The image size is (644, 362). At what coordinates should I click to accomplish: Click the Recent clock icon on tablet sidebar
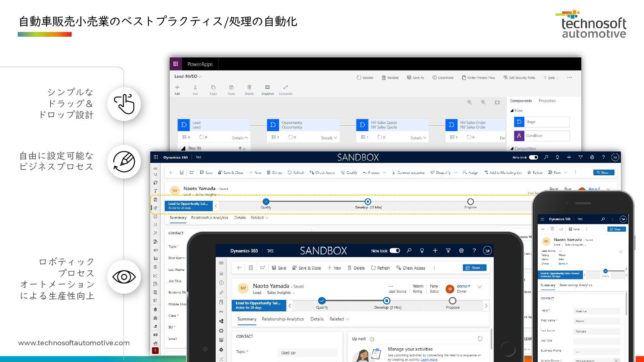[x=221, y=283]
